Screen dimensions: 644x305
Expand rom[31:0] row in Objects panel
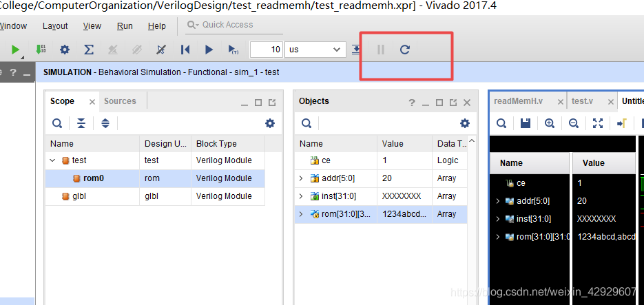pyautogui.click(x=301, y=214)
